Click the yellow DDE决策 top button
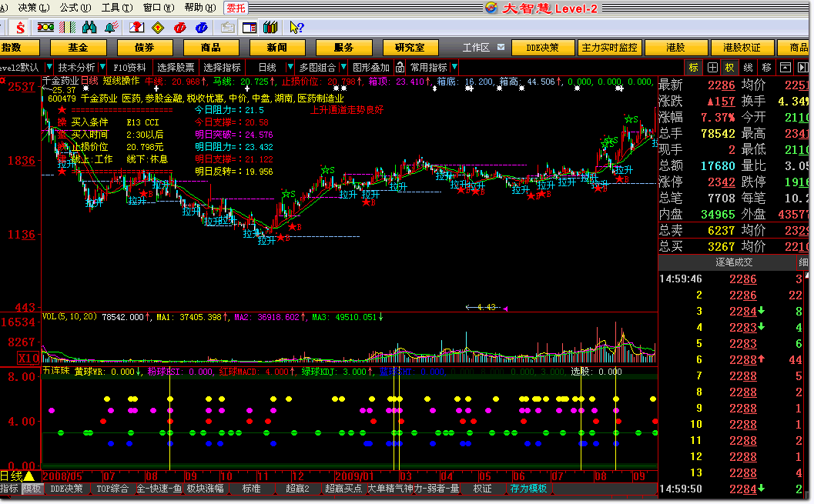The image size is (814, 504). click(543, 48)
